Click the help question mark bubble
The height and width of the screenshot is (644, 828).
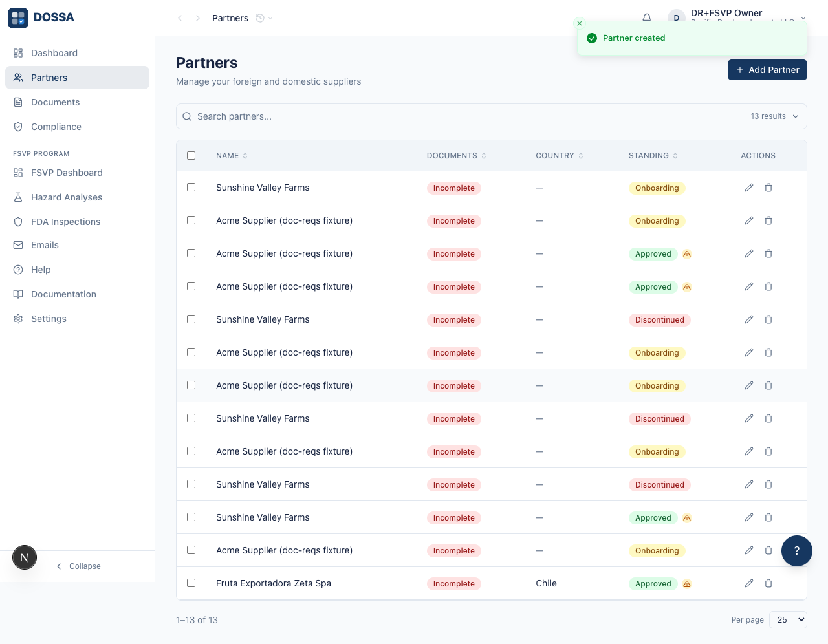[x=797, y=551]
